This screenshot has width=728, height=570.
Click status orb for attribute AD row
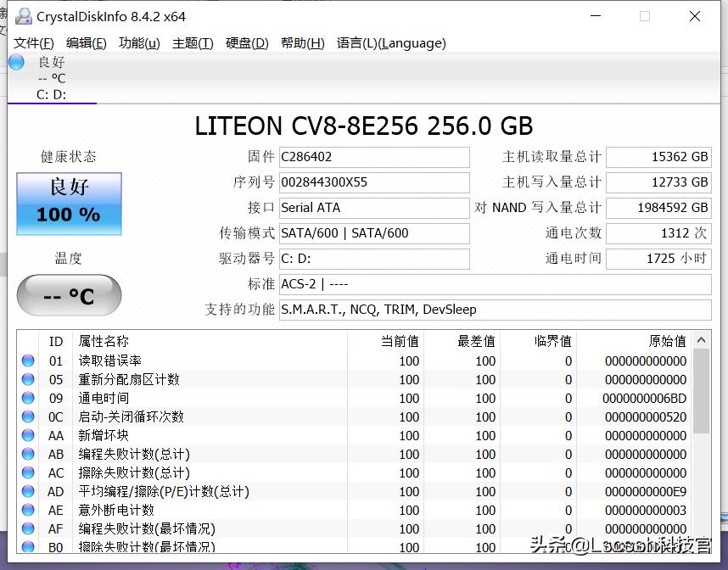(28, 491)
